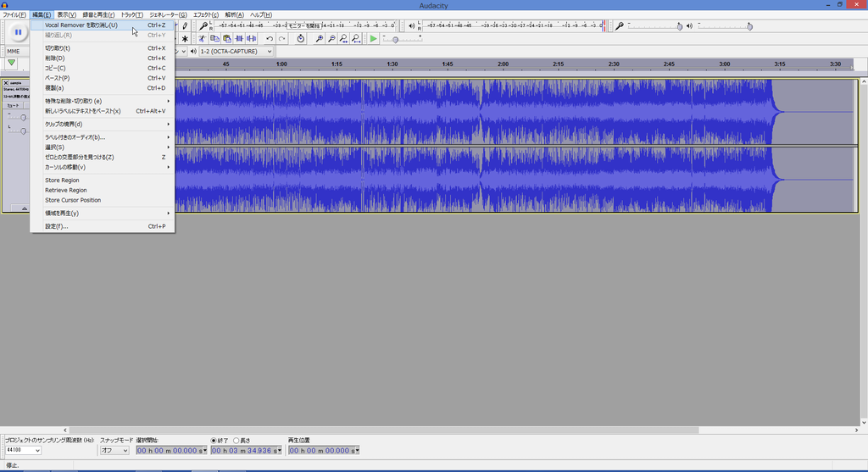Click the mixer toolbar speaker icon
This screenshot has height=472, width=868.
689,26
